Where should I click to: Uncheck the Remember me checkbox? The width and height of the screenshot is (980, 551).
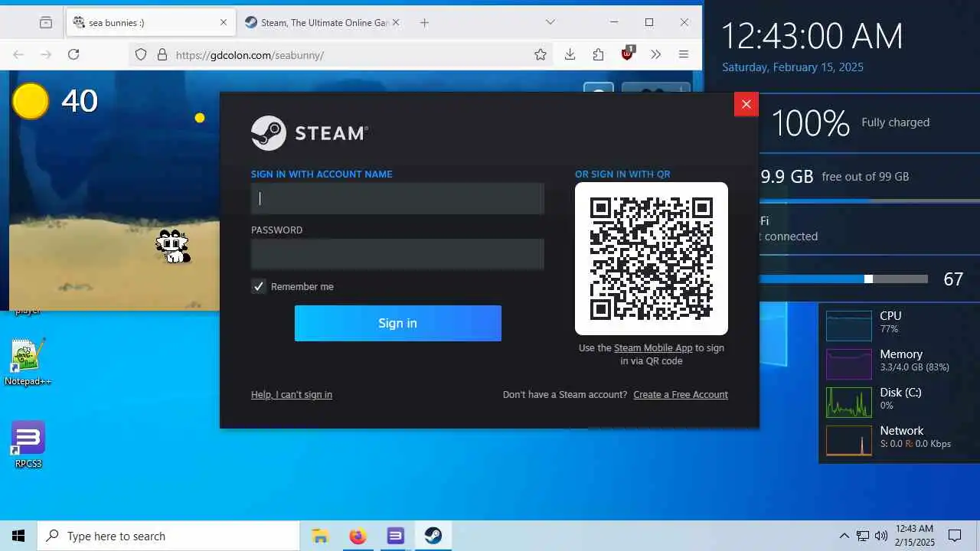point(259,286)
